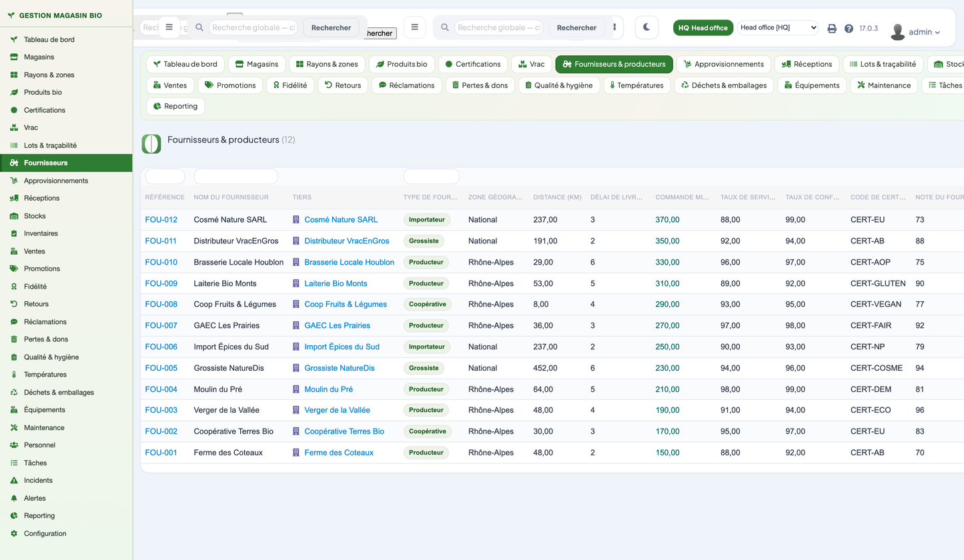Open Reporting in the left sidebar
Viewport: 964px width, 560px height.
tap(66, 515)
